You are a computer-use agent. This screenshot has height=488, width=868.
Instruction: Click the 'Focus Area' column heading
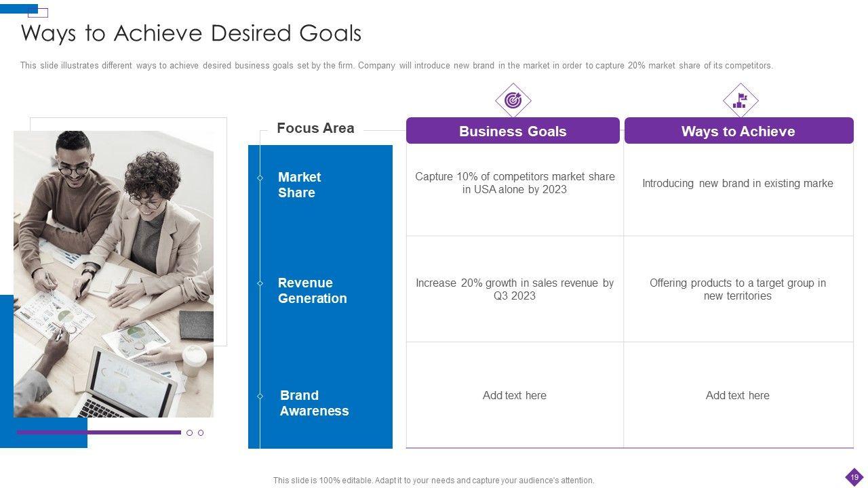coord(315,128)
